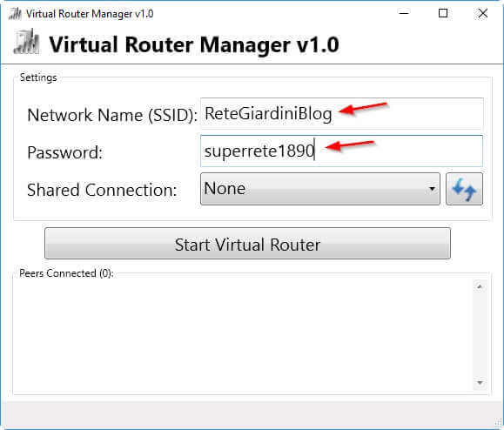Click the window resize grip corner

pyautogui.click(x=499, y=424)
